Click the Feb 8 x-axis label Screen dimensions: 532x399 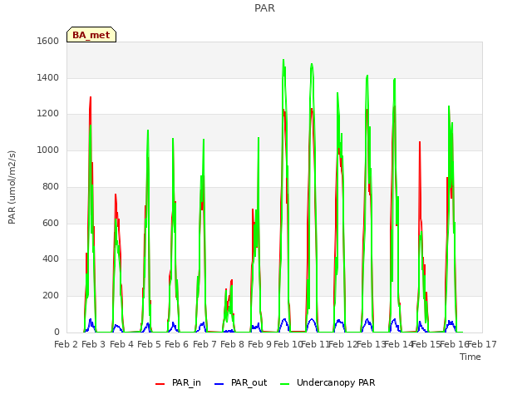(232, 344)
